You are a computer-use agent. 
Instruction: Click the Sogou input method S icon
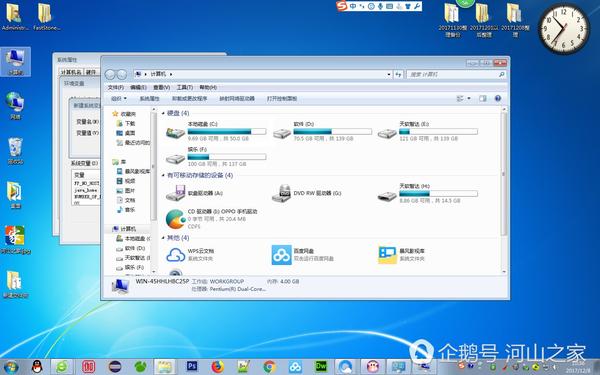pyautogui.click(x=341, y=6)
